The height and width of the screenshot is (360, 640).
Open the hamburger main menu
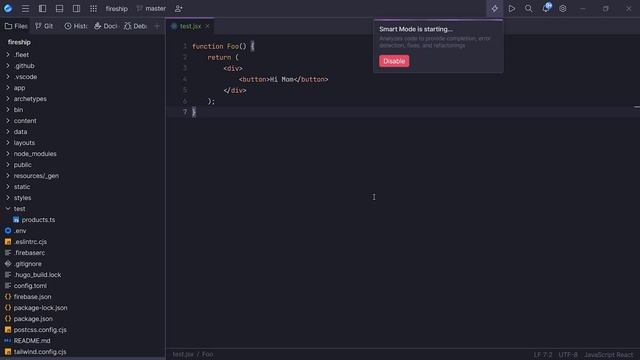[x=25, y=9]
